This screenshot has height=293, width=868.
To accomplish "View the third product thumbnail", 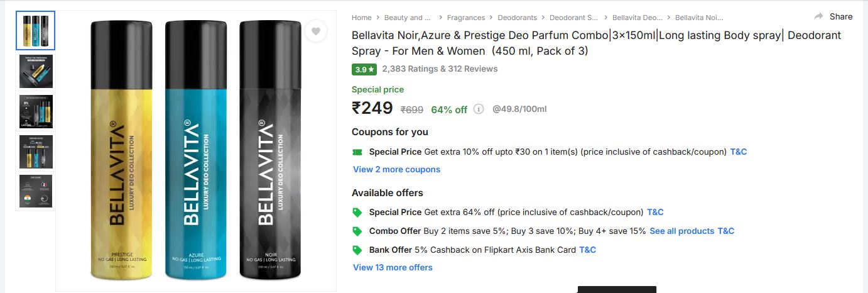I will 36,111.
